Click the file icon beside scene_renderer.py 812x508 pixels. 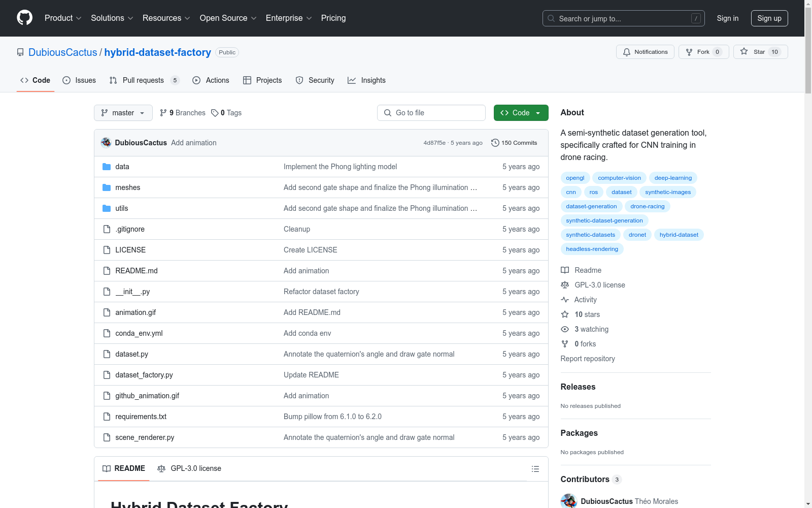(x=107, y=437)
